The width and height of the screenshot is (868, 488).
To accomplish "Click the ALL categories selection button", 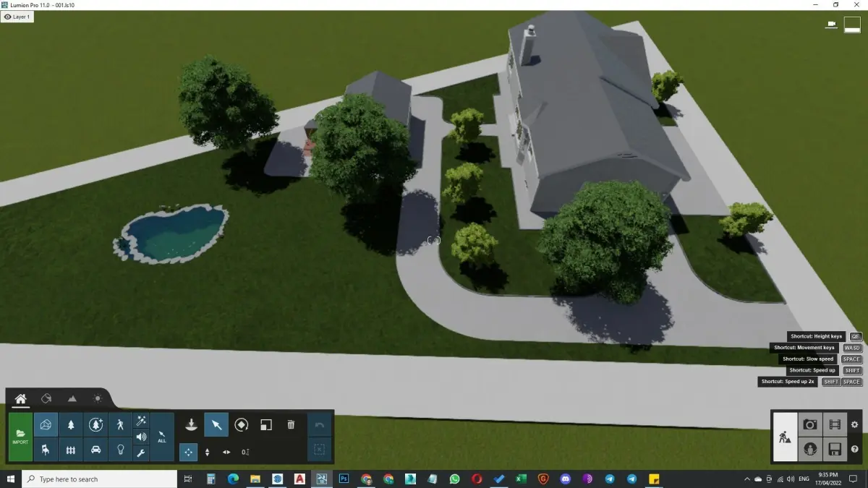I will 162,437.
